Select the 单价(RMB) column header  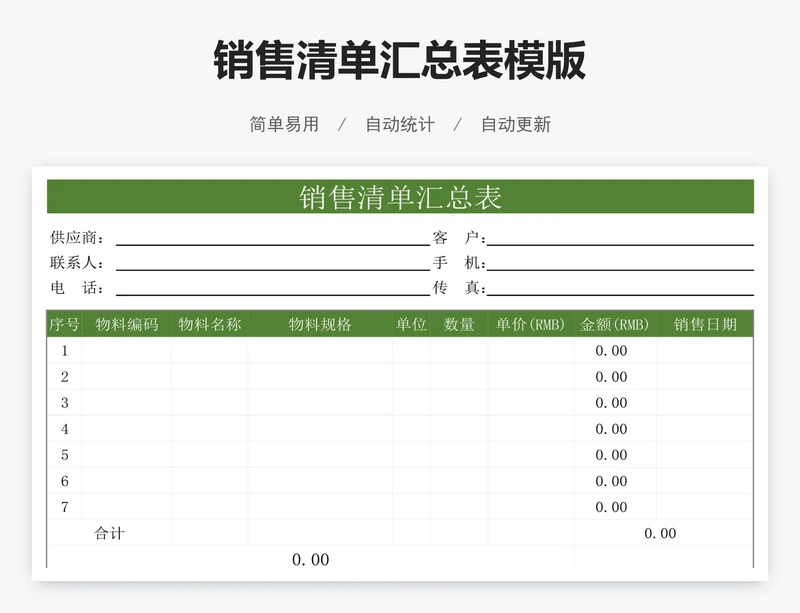click(531, 324)
